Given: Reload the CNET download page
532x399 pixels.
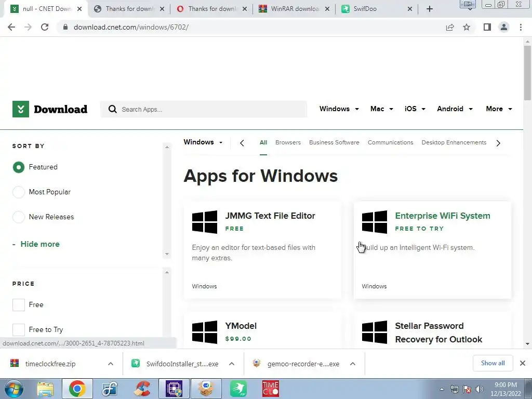Looking at the screenshot, I should [x=45, y=27].
